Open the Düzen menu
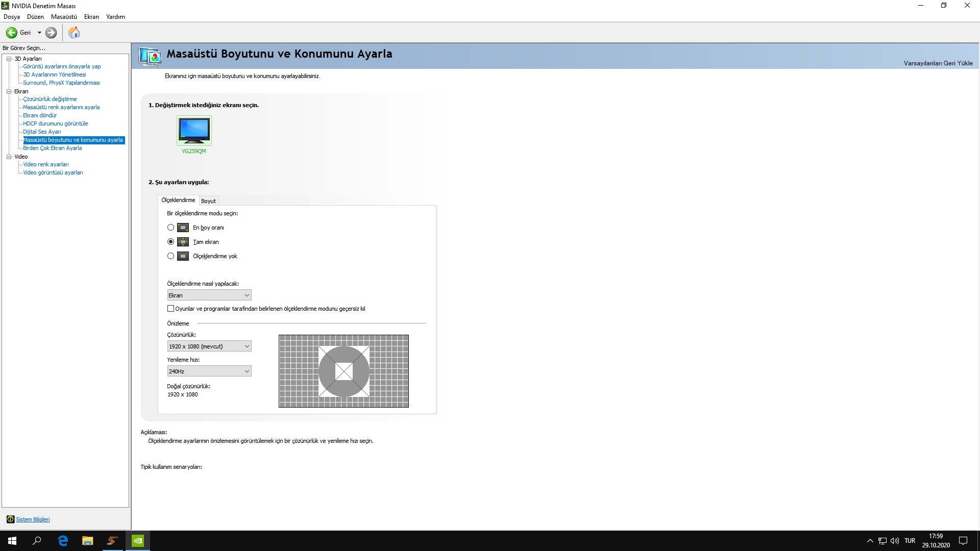 (35, 17)
